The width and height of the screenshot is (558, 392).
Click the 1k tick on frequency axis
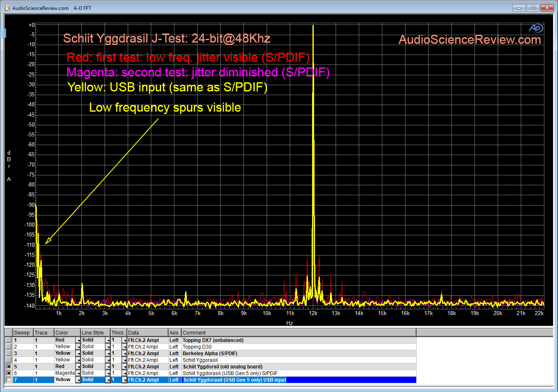click(x=59, y=313)
